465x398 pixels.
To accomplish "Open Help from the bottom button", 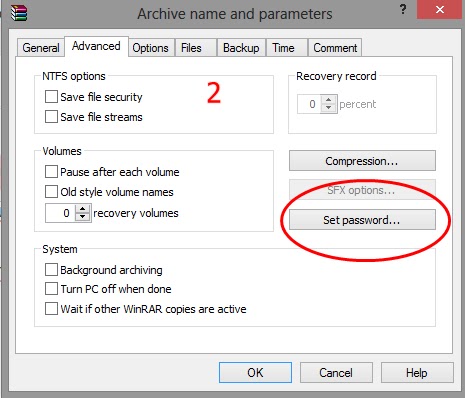I will tap(417, 373).
